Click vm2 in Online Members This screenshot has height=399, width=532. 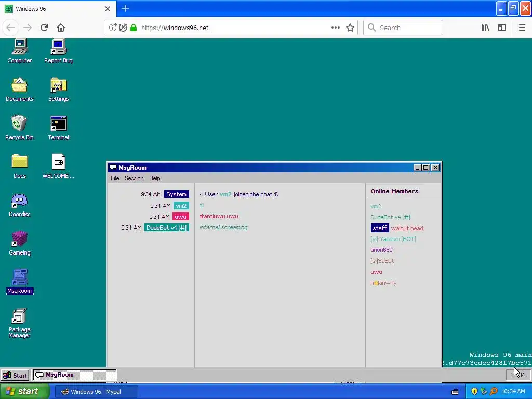pos(376,206)
